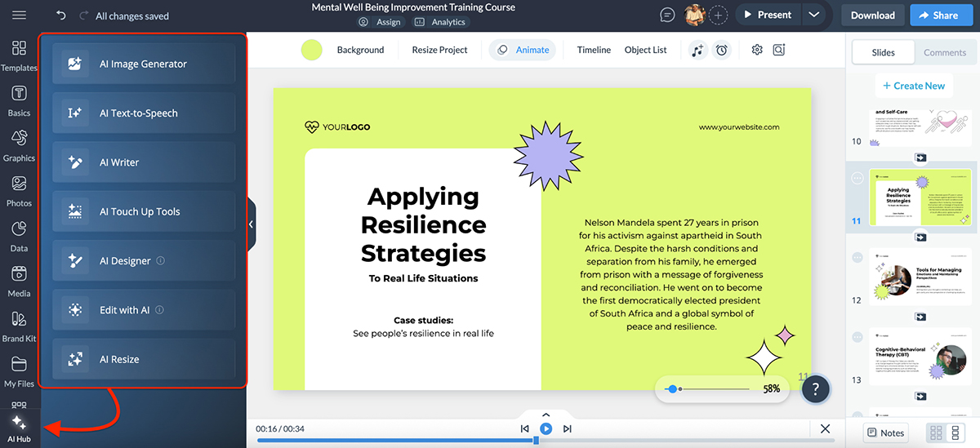The width and height of the screenshot is (980, 448).
Task: Switch to the Comments tab
Action: coord(944,52)
